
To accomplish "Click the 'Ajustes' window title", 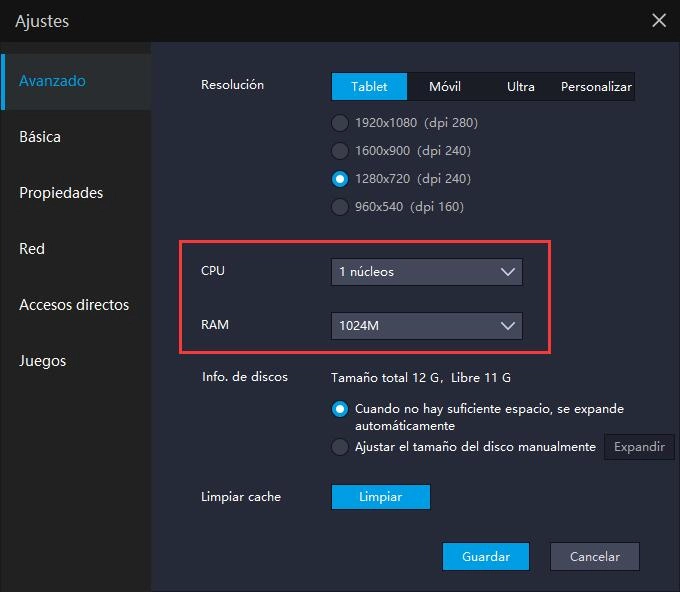I will click(x=42, y=21).
